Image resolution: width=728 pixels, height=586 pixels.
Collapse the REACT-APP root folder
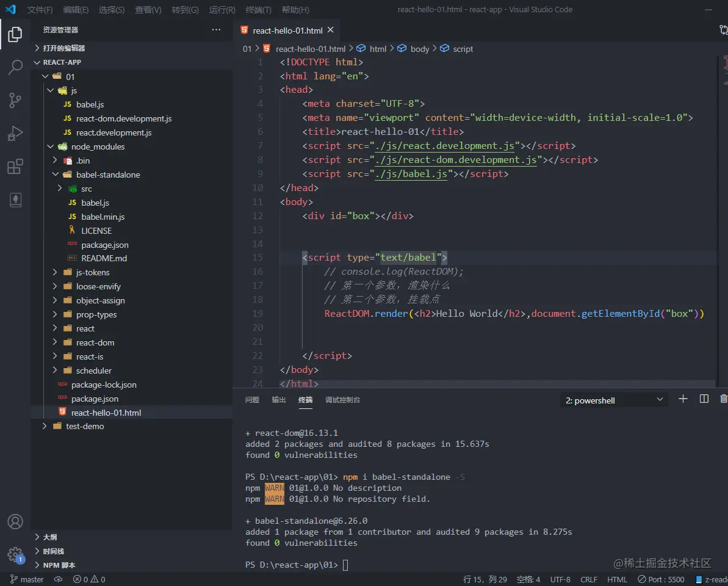point(37,62)
